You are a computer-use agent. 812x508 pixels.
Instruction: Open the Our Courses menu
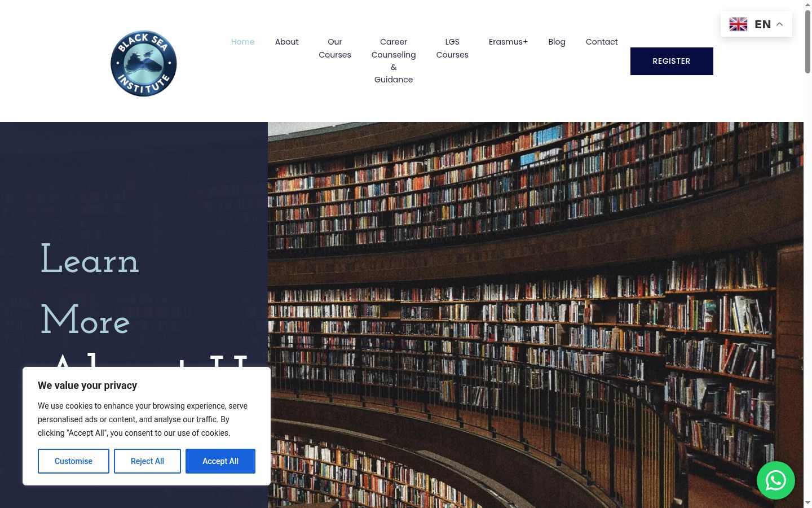coord(335,48)
